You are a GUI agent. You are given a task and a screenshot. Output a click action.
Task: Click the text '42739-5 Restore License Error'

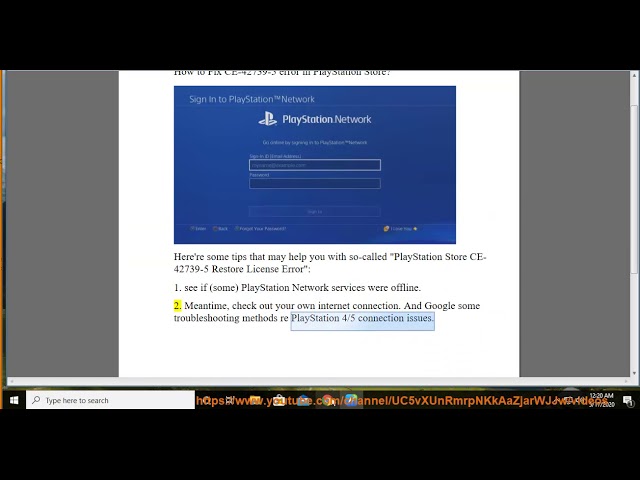click(x=240, y=269)
